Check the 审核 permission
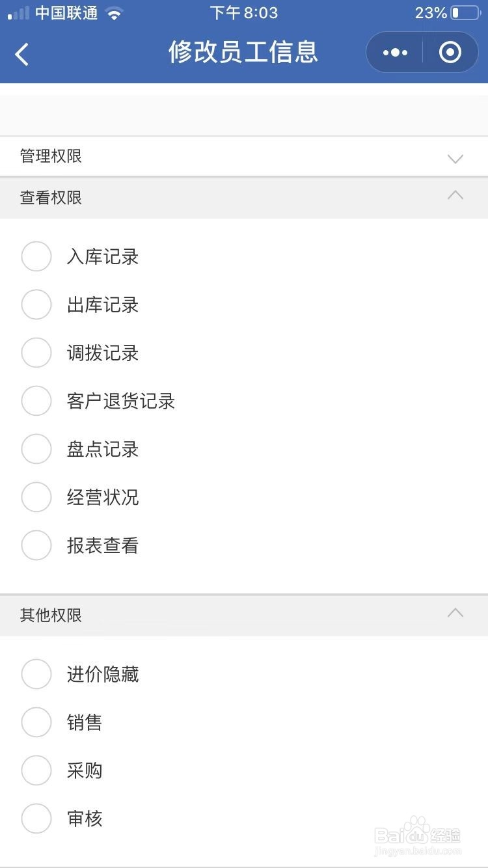488x868 pixels. click(36, 819)
